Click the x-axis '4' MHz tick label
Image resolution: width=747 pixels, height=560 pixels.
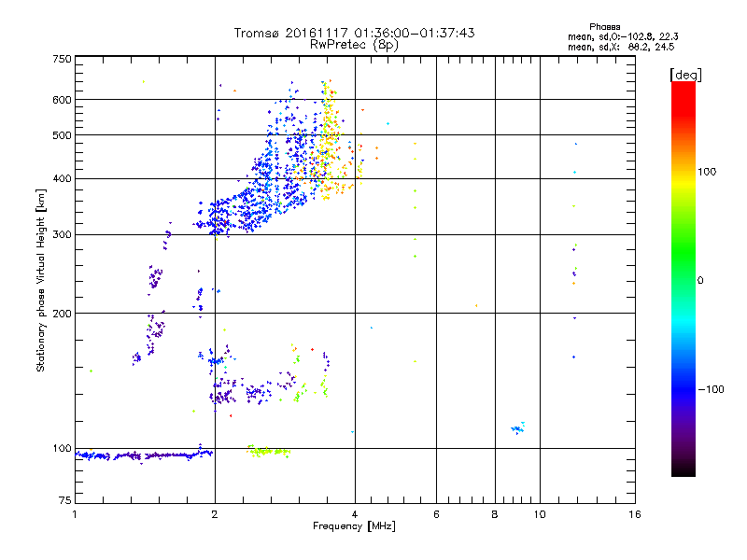point(355,514)
